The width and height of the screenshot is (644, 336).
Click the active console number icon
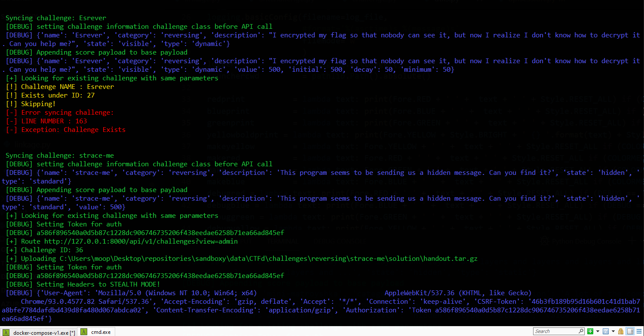[x=606, y=331]
